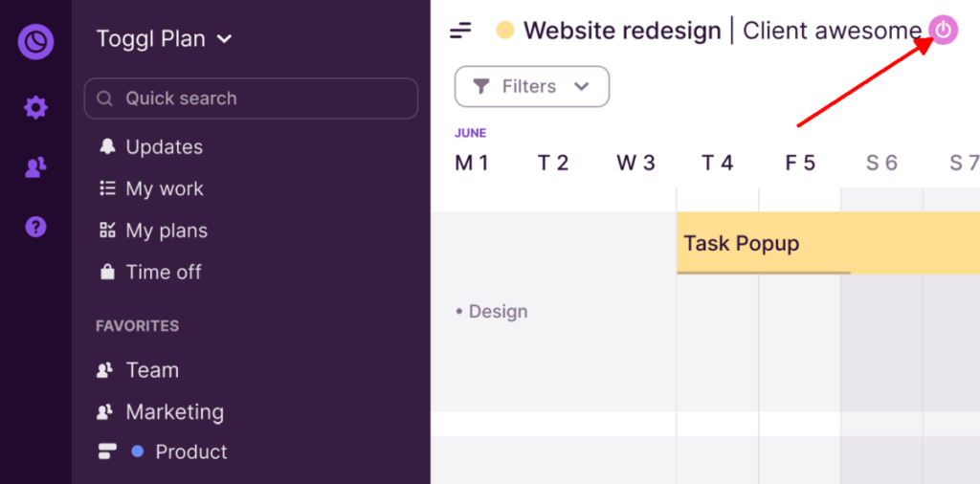Open the Filters dropdown chevron

coord(582,86)
